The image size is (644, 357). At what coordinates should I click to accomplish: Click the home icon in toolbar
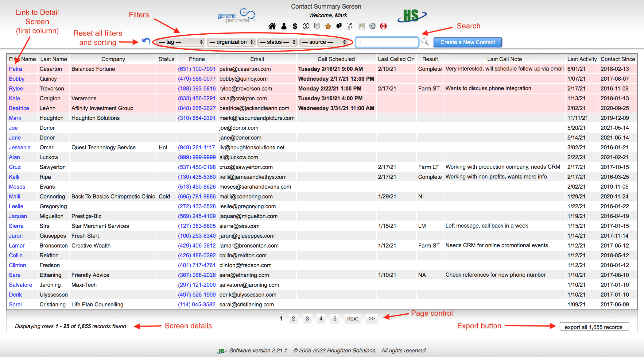pyautogui.click(x=272, y=26)
